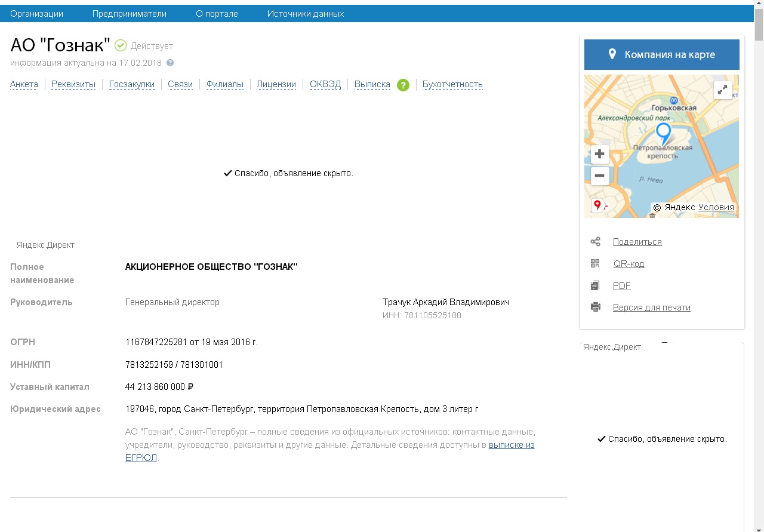Click the PDF document icon

(x=595, y=285)
